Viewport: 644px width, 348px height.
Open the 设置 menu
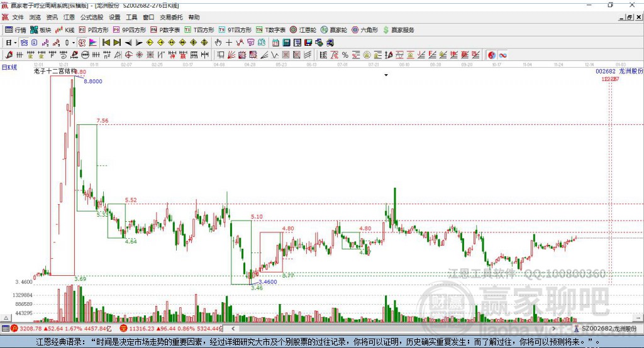(114, 17)
